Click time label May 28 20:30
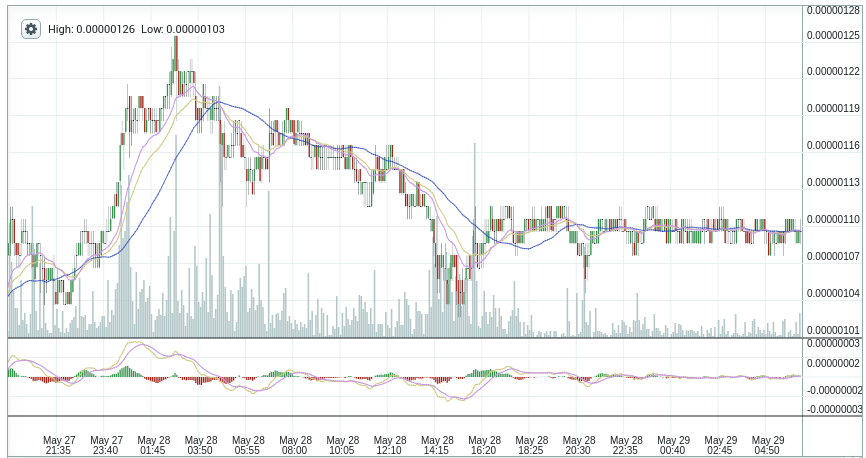The width and height of the screenshot is (866, 458). click(x=579, y=445)
